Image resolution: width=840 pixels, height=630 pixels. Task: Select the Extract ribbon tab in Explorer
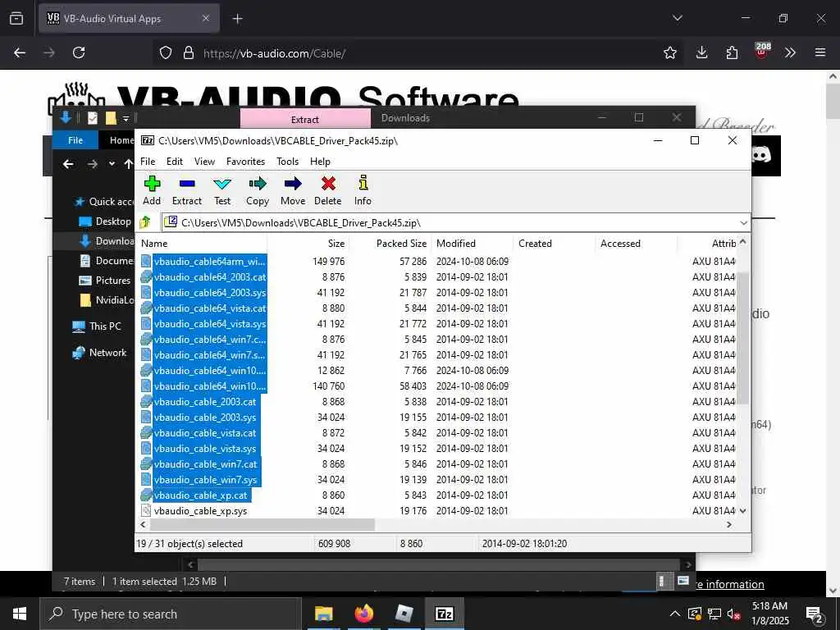(305, 119)
